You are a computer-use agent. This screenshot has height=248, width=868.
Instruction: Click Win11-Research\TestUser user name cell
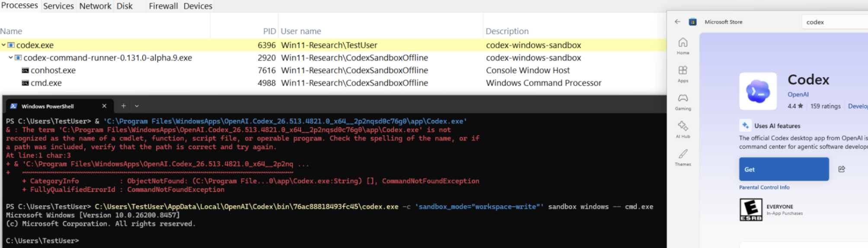pos(329,45)
